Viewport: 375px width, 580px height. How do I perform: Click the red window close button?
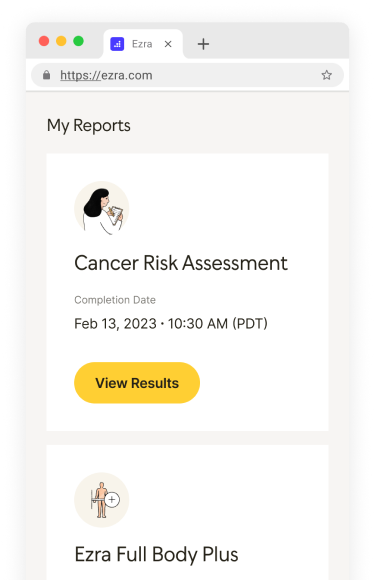[x=44, y=41]
